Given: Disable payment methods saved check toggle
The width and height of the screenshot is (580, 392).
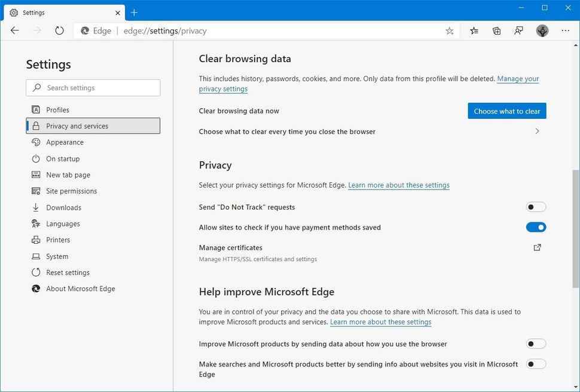Looking at the screenshot, I should click(x=535, y=227).
